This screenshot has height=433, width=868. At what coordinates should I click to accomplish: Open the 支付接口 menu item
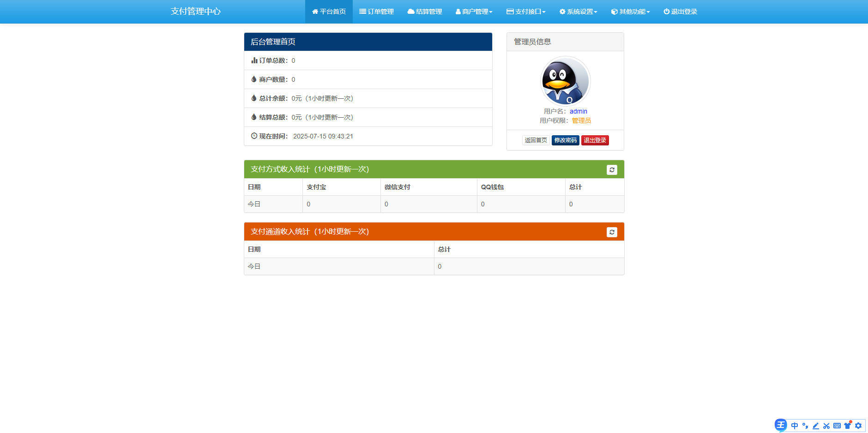coord(527,11)
